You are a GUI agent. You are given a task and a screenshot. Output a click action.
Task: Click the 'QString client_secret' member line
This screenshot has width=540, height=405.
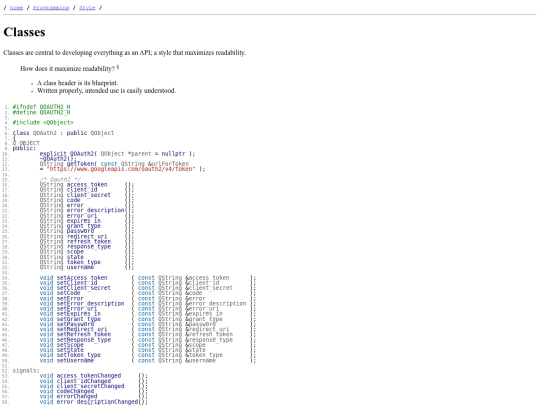[x=86, y=195]
